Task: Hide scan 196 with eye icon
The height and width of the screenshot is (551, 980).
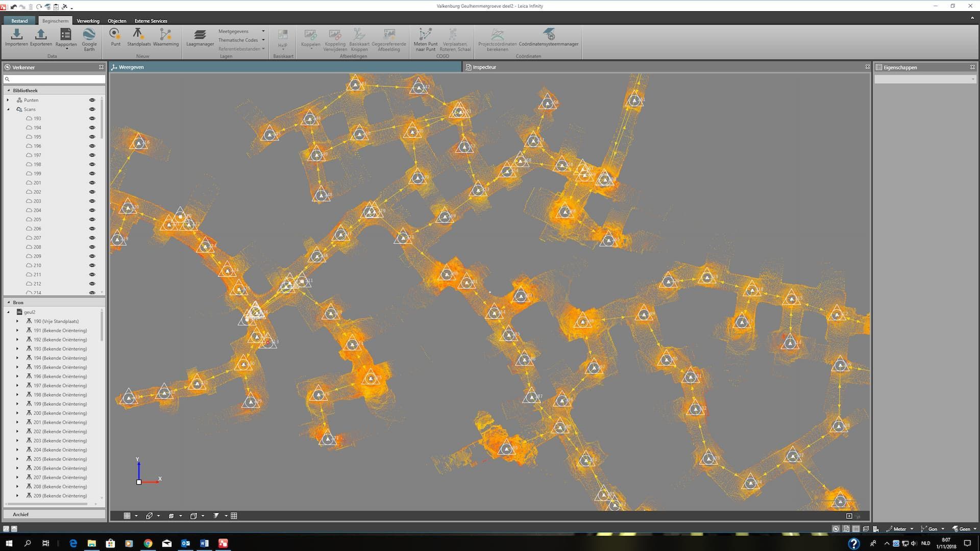Action: coord(92,146)
